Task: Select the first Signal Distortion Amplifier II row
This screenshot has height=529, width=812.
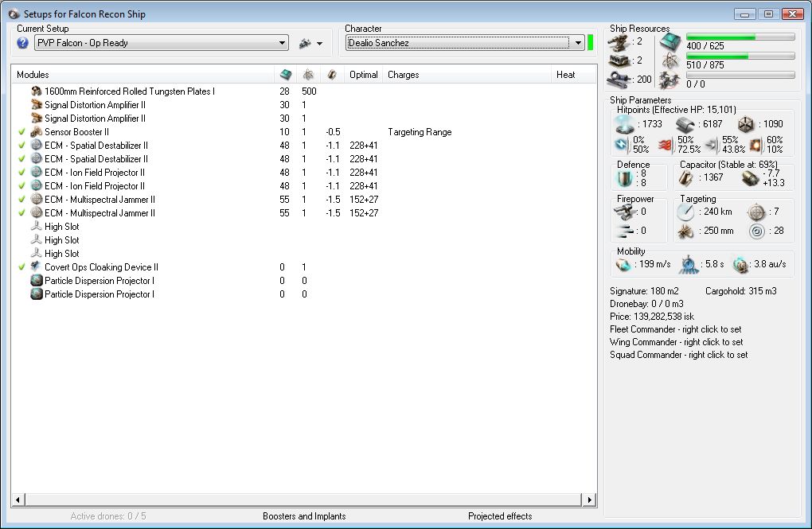Action: coord(304,104)
